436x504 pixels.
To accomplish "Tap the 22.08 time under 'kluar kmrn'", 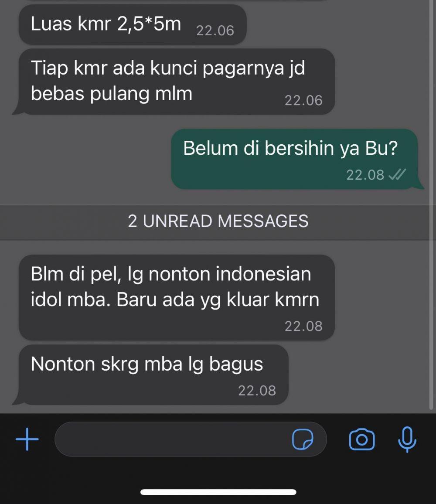I will pos(303,326).
